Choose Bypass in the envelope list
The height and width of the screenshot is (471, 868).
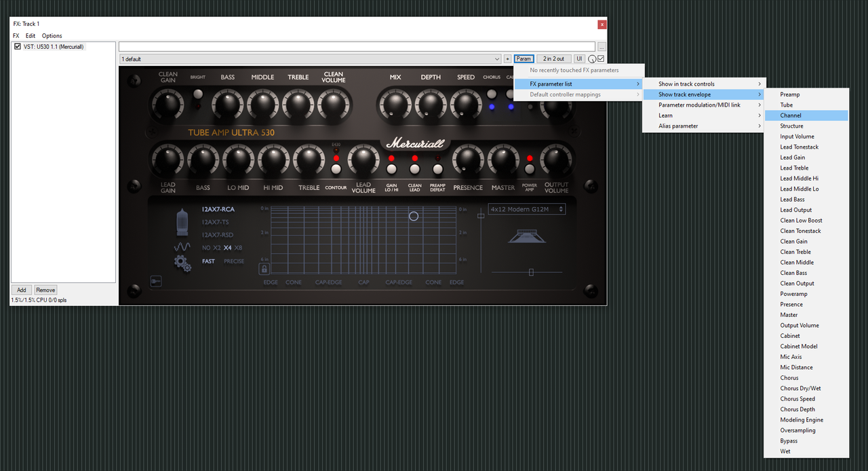[x=806, y=441]
